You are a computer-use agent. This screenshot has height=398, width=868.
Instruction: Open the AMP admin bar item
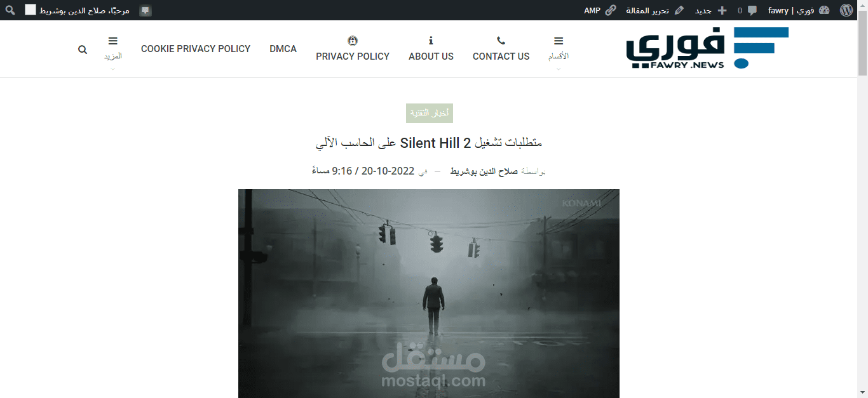(592, 10)
